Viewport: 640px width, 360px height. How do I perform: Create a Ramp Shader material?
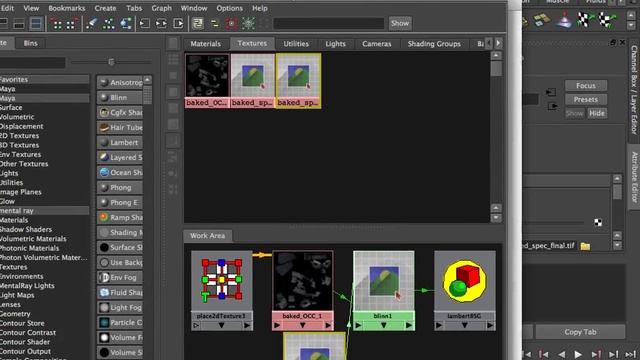pos(120,218)
